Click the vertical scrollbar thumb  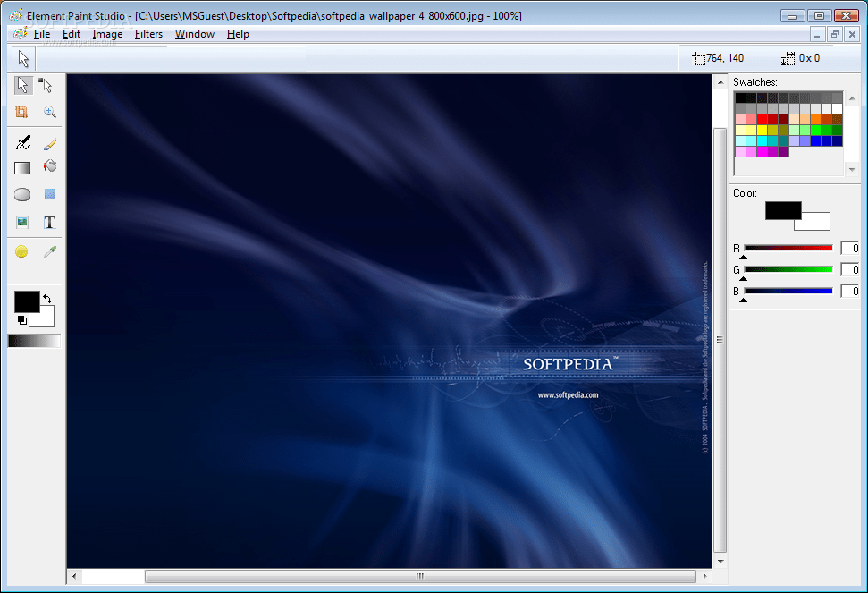(721, 340)
